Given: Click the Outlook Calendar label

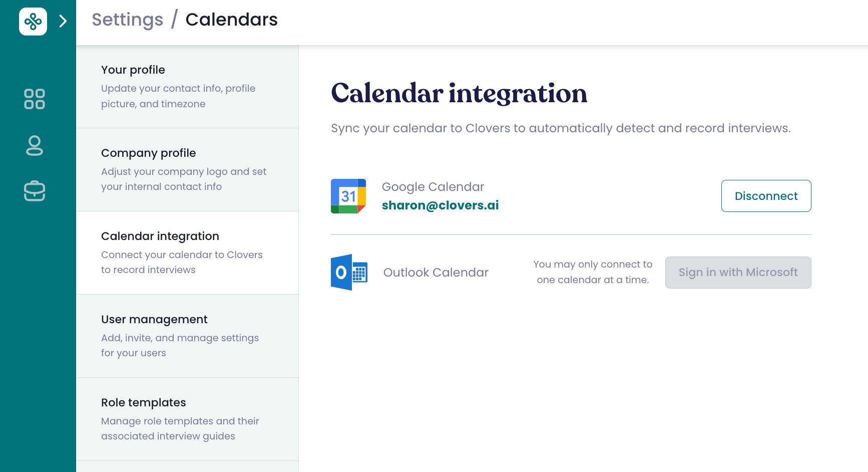Looking at the screenshot, I should pos(436,273).
